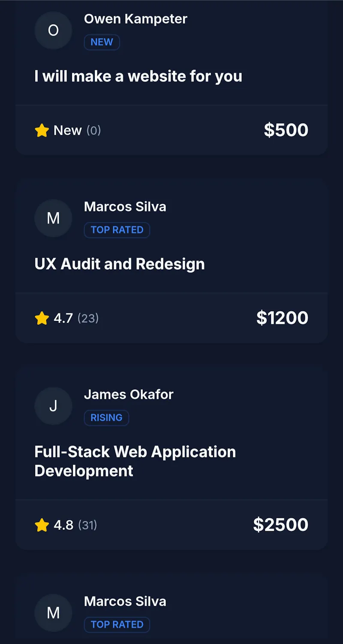343x644 pixels.
Task: Click the M avatar above UX Audit and Redesign
Action: (x=53, y=218)
